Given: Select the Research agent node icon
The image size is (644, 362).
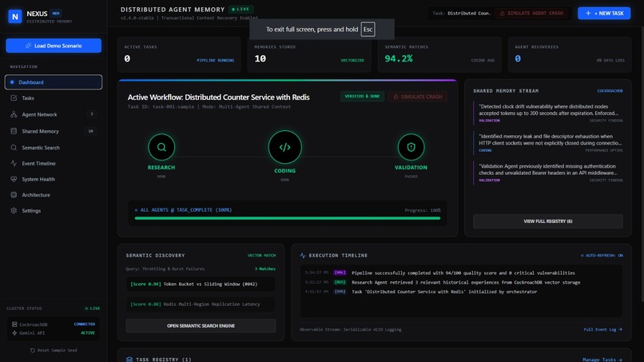Looking at the screenshot, I should click(x=161, y=147).
